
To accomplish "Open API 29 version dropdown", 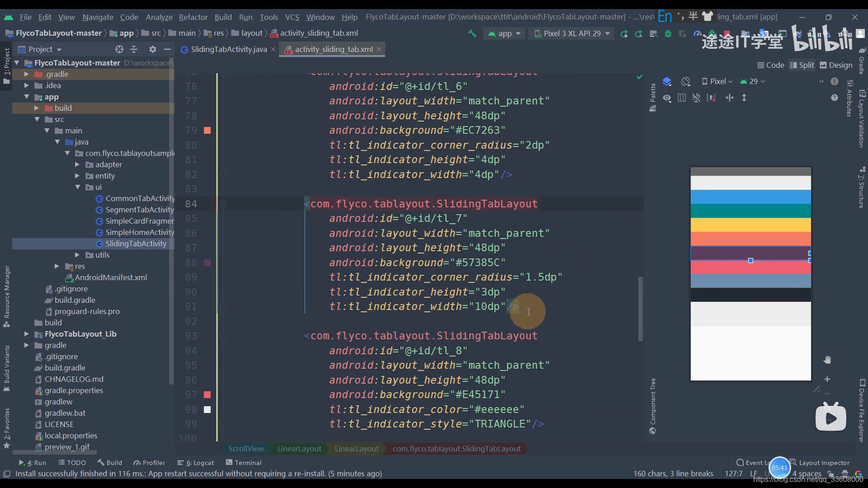I will (752, 81).
